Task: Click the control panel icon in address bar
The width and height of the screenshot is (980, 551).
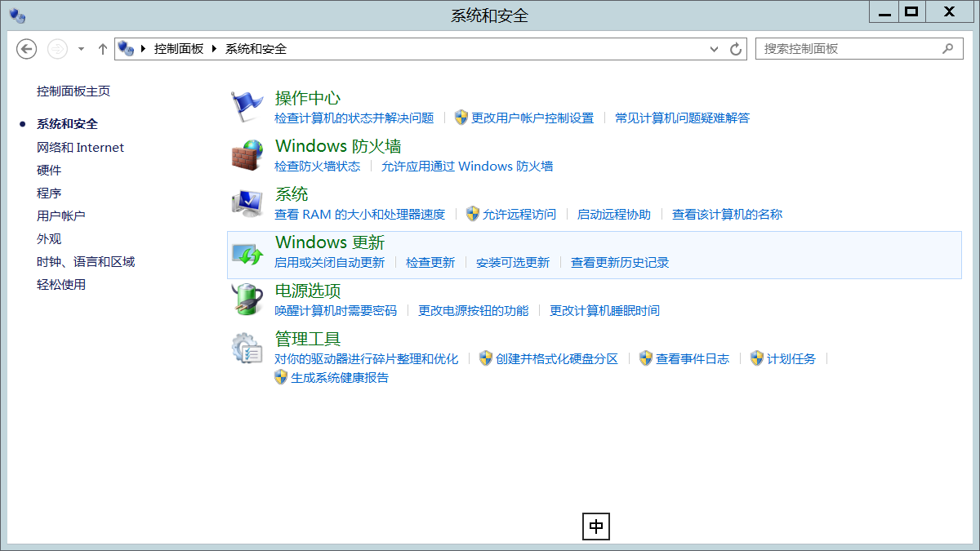Action: click(x=126, y=49)
